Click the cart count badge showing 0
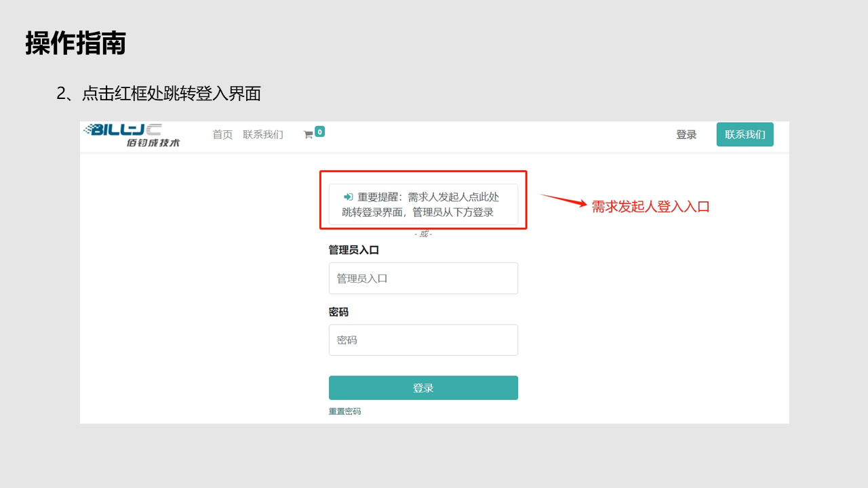The width and height of the screenshot is (868, 488). (x=319, y=131)
